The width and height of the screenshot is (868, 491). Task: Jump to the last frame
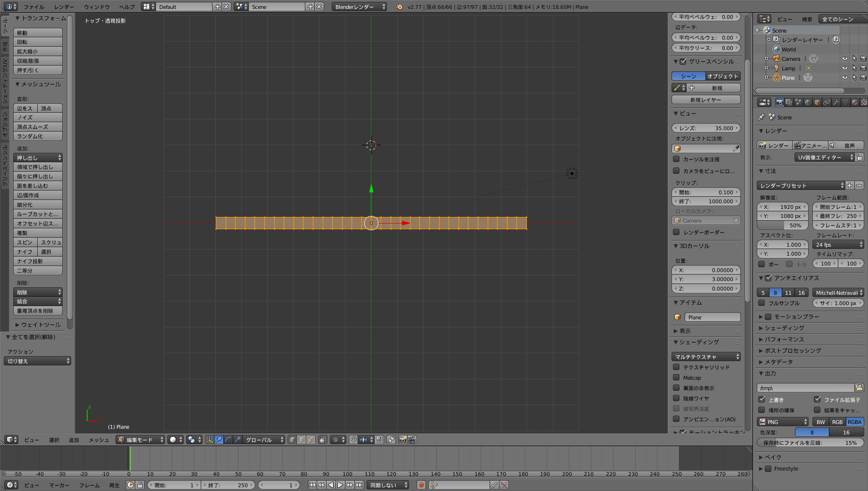coord(359,485)
